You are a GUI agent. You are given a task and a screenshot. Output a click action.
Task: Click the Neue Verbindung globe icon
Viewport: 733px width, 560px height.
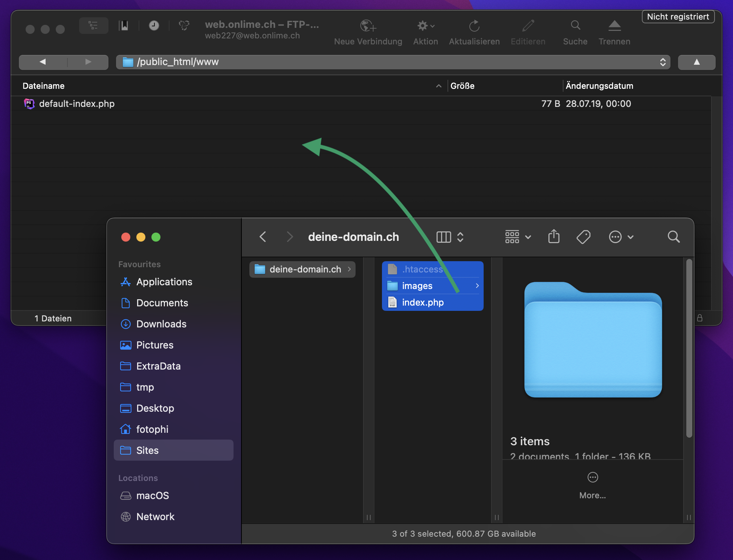pyautogui.click(x=368, y=26)
